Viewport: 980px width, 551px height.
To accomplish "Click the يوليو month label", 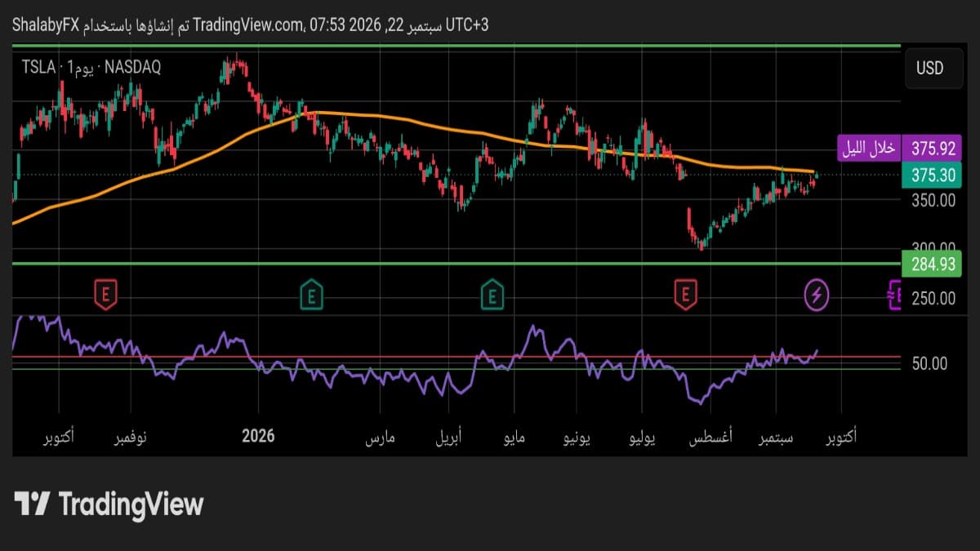I will click(x=642, y=438).
